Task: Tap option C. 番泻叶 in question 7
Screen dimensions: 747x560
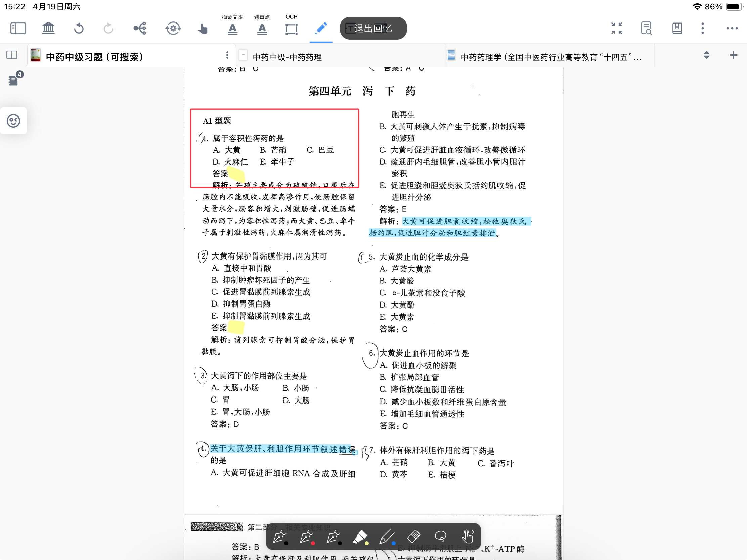Action: pos(495,463)
